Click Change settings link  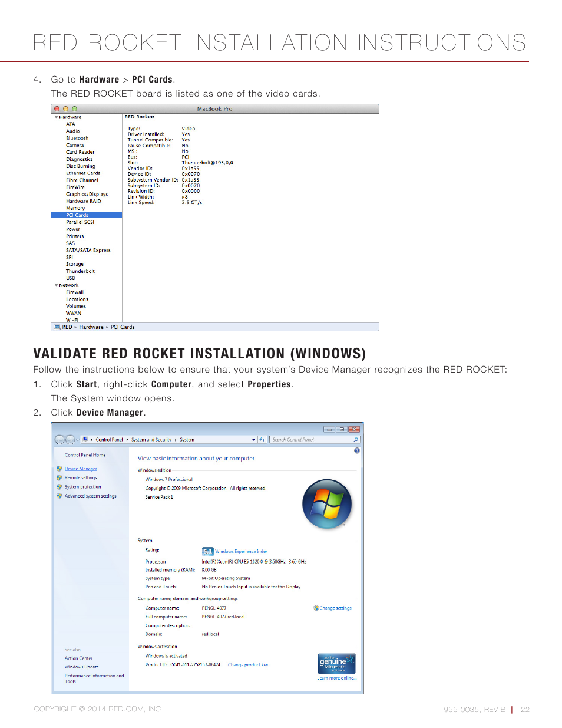(335, 608)
